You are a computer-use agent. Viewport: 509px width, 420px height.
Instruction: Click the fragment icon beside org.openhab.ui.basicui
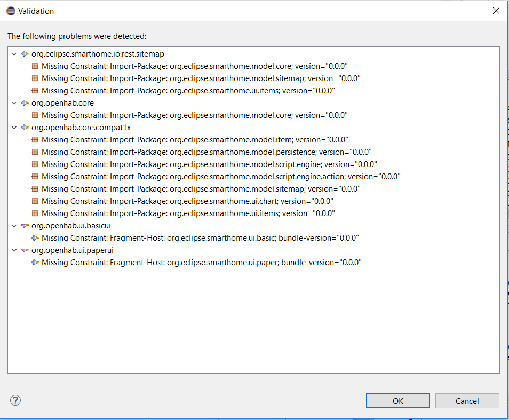tap(25, 226)
